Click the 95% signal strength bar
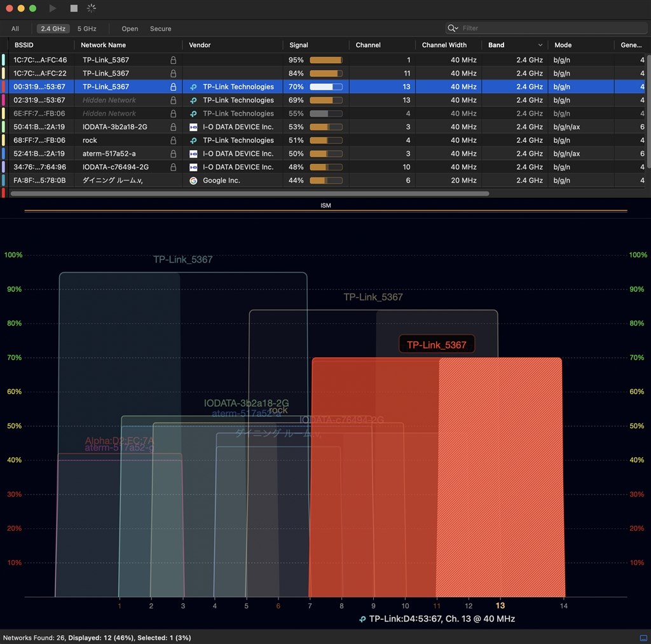This screenshot has height=644, width=651. [x=326, y=60]
